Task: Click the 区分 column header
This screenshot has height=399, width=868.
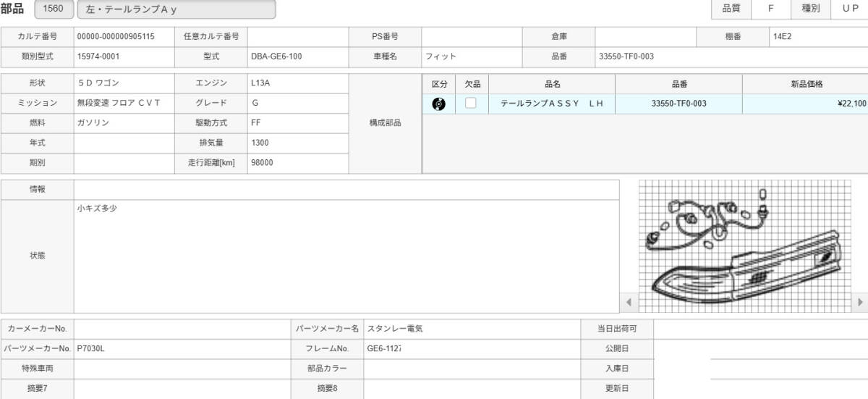Action: tap(439, 84)
